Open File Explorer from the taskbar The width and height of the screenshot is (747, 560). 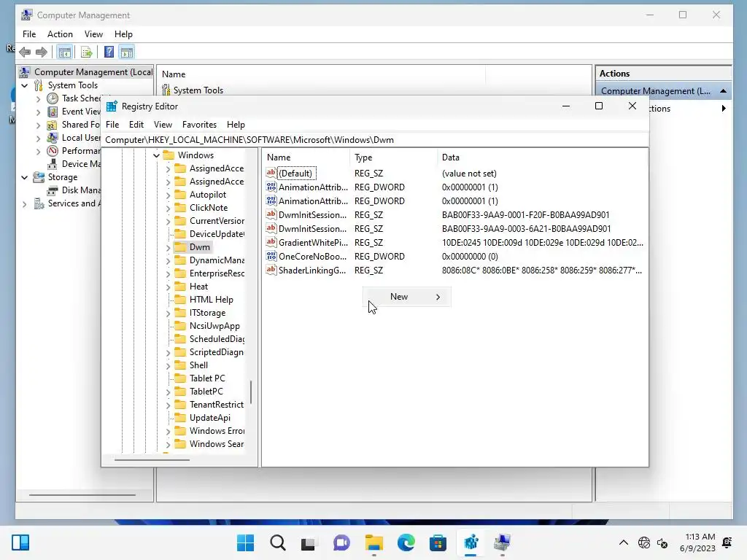(374, 542)
